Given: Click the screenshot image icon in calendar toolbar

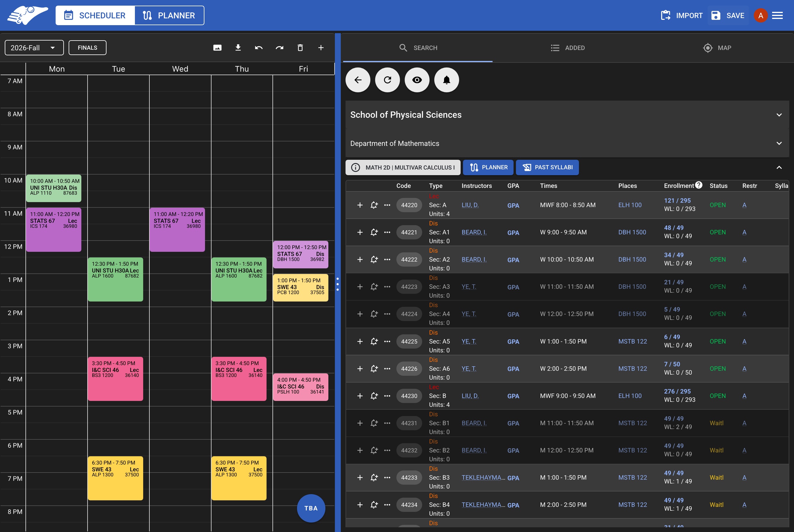Looking at the screenshot, I should 217,48.
